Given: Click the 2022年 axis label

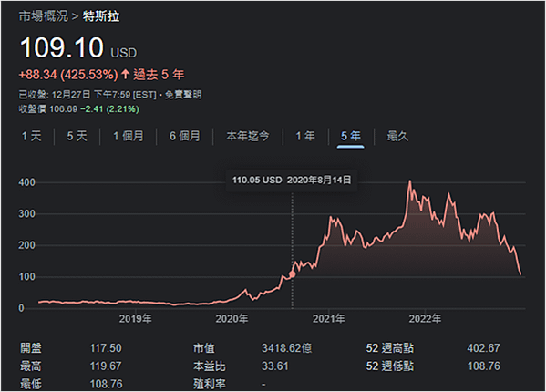Looking at the screenshot, I should point(425,318).
